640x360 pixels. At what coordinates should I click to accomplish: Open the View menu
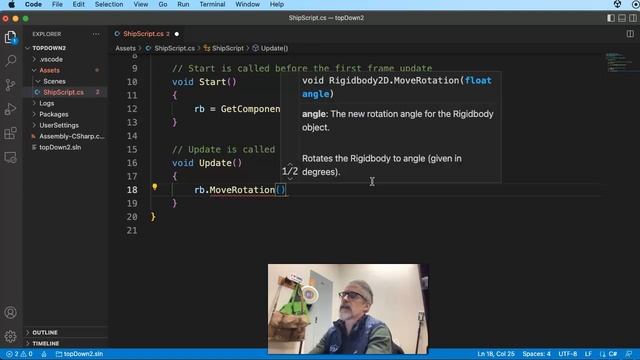(x=141, y=4)
